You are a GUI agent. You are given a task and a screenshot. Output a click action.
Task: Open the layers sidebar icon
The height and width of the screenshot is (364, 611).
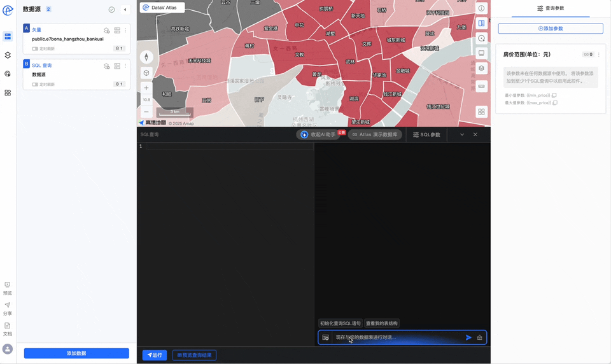click(8, 55)
